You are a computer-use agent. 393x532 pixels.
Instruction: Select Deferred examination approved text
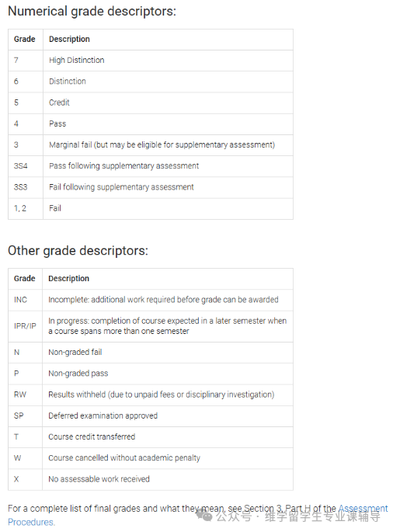103,416
